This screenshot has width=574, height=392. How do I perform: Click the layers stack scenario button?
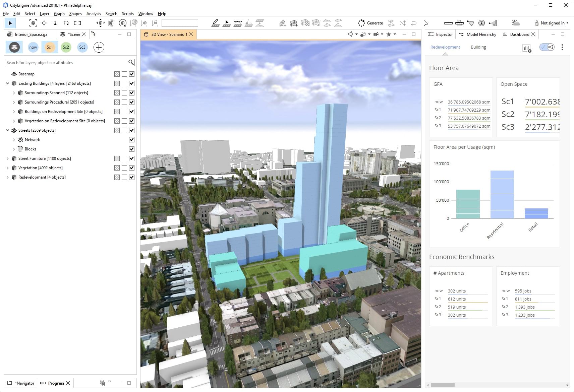point(14,47)
